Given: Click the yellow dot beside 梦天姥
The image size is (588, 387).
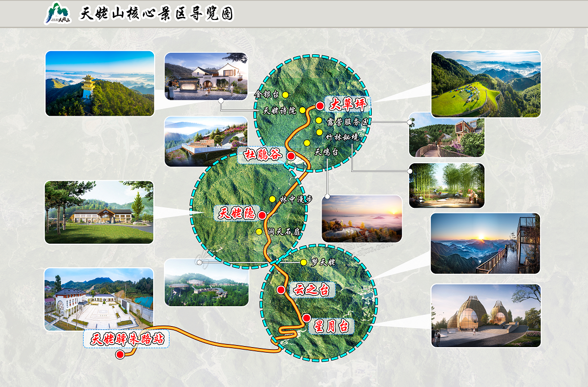Looking at the screenshot, I should [303, 262].
